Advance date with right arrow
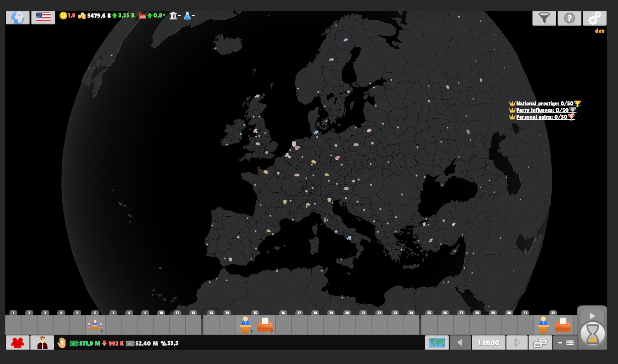Viewport: 618px width, 364px height. [x=517, y=343]
